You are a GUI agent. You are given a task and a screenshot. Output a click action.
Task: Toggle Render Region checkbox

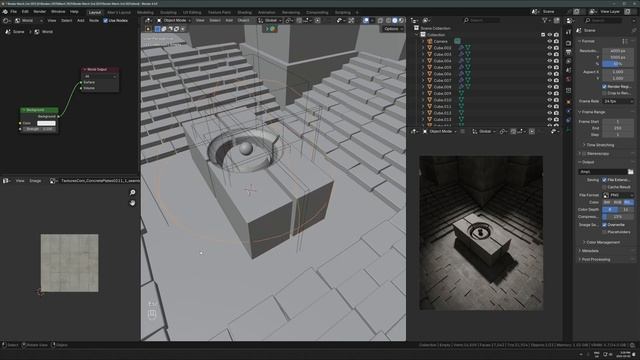(604, 87)
